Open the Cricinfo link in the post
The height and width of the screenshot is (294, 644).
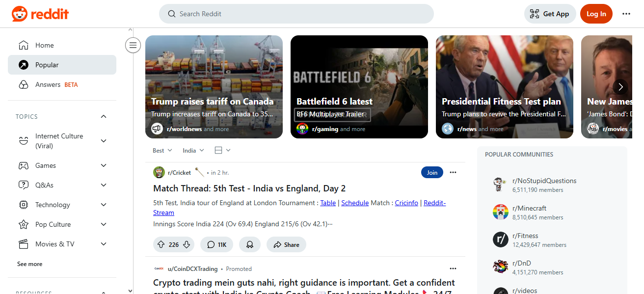(406, 203)
